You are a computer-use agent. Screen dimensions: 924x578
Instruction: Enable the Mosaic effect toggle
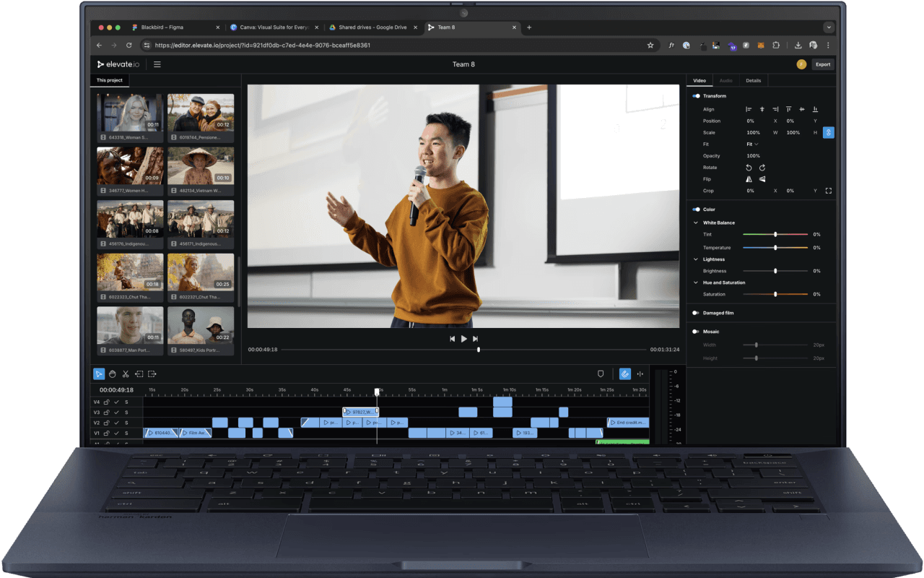(695, 331)
